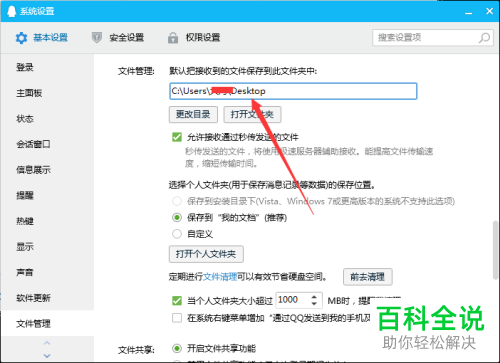This screenshot has width=500, height=363.
Task: Click the settings pane vertical scrollbar
Action: click(496, 250)
